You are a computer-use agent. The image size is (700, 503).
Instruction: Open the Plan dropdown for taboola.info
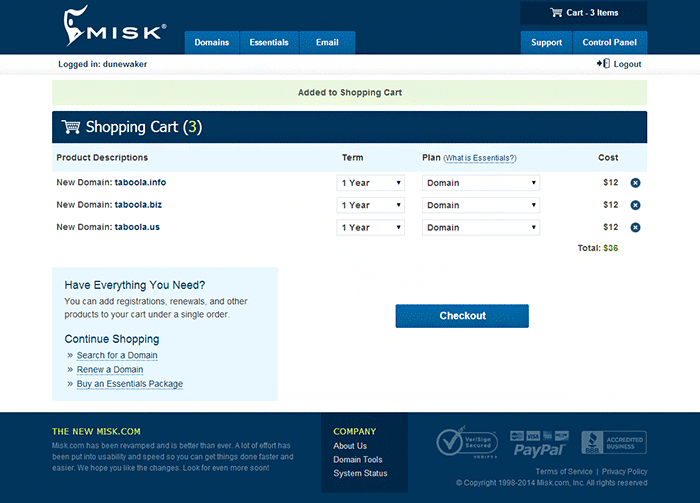[x=481, y=183]
